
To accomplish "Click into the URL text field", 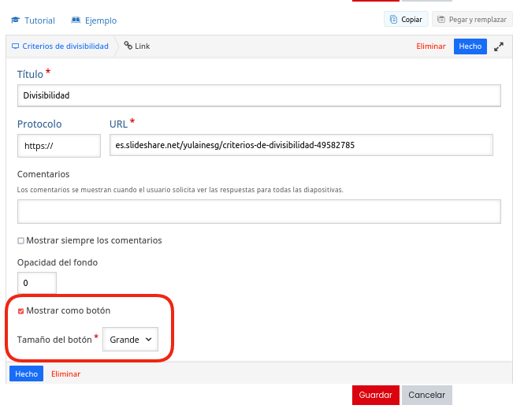I will (x=301, y=145).
